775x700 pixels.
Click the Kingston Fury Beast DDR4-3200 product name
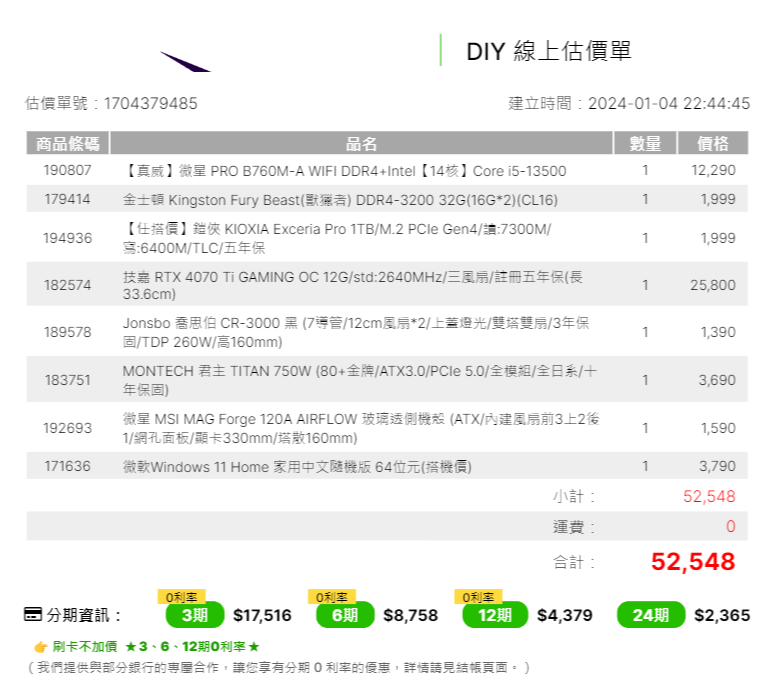coord(340,200)
